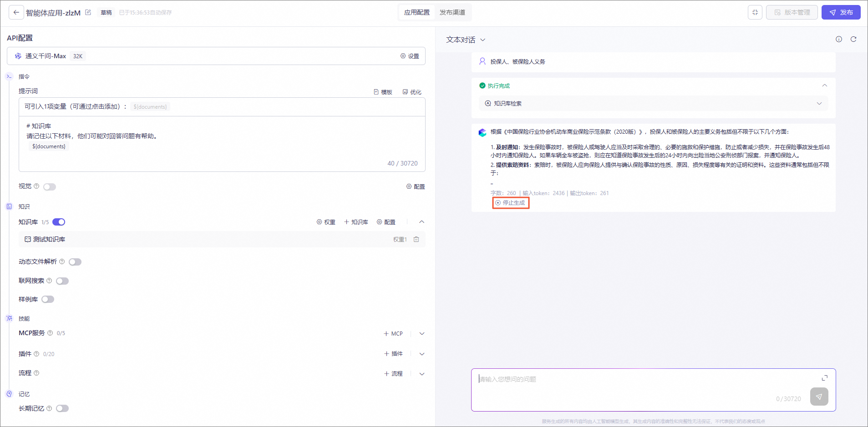The height and width of the screenshot is (427, 868).
Task: Click the info icon in chat panel
Action: (839, 39)
